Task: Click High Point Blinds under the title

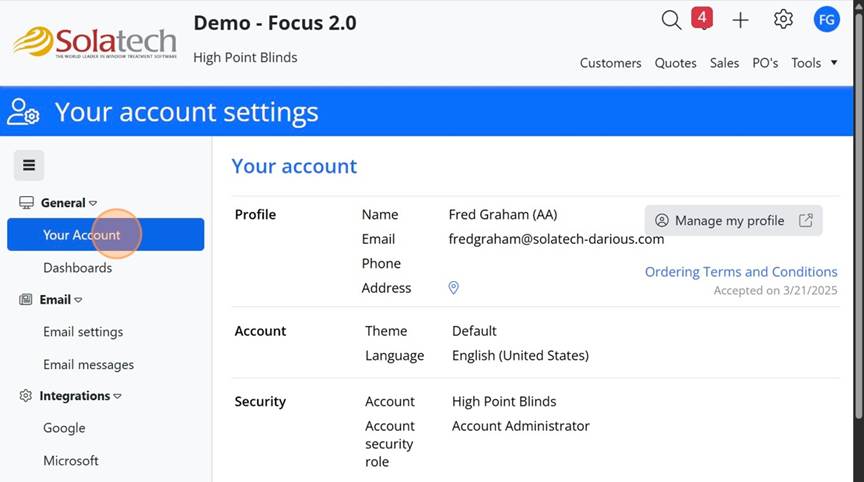Action: click(245, 57)
